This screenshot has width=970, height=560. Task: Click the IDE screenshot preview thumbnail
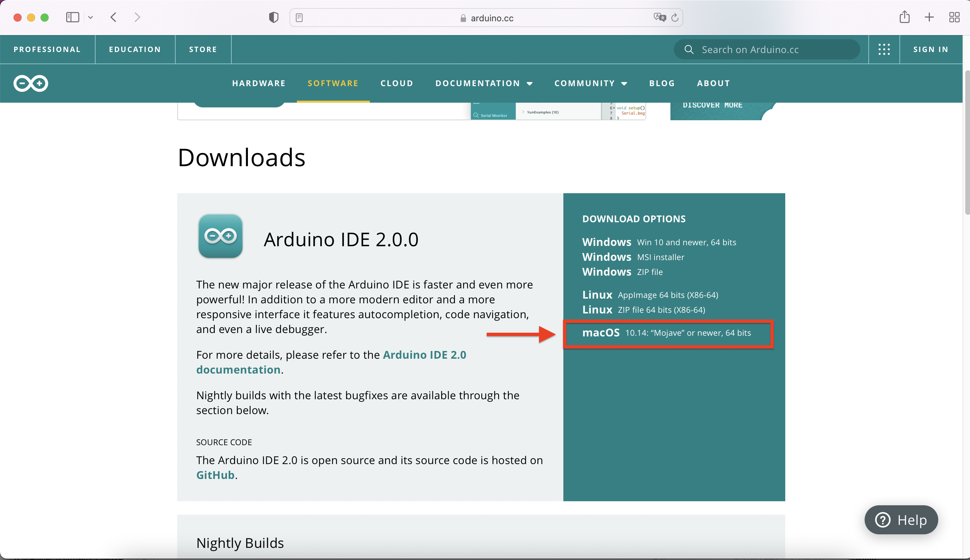pos(558,111)
